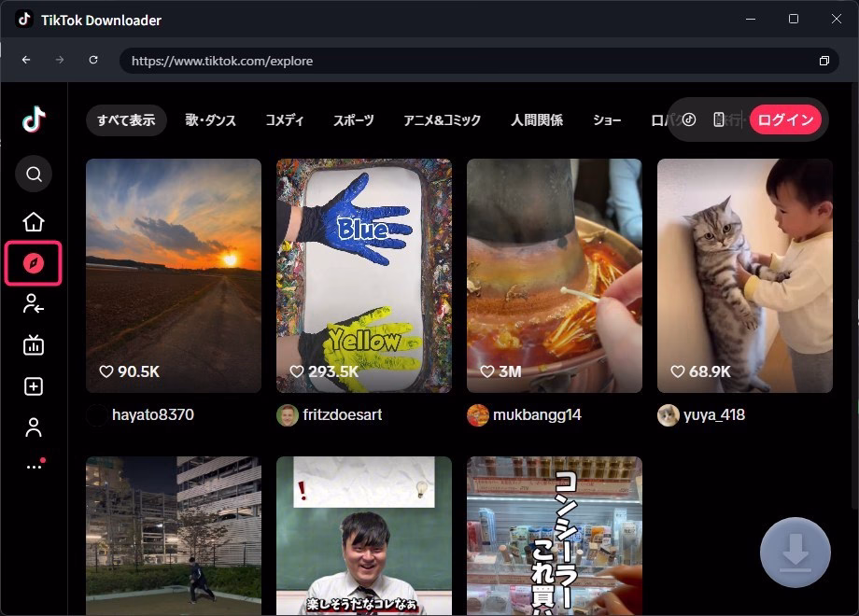The height and width of the screenshot is (616, 859).
Task: Go to Home feed icon
Action: point(34,222)
